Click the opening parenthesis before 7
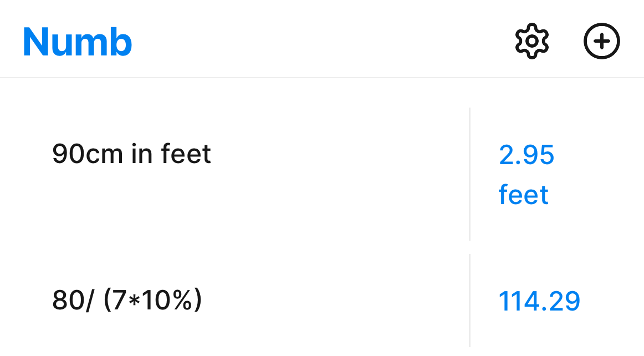 click(107, 300)
